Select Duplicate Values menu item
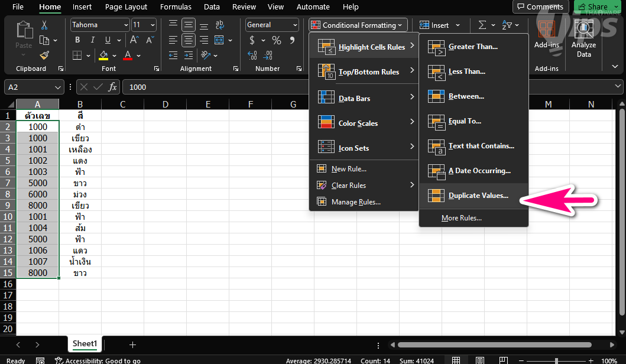 (478, 196)
